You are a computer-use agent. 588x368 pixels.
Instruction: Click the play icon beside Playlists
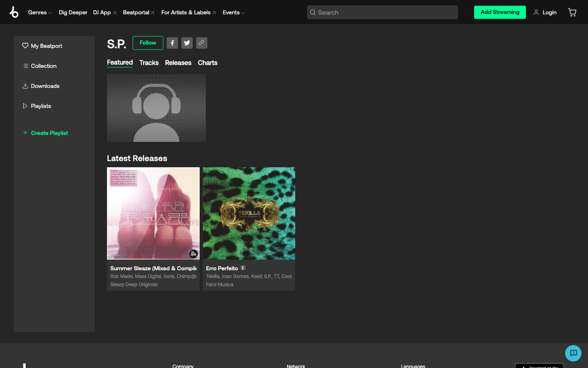[25, 106]
